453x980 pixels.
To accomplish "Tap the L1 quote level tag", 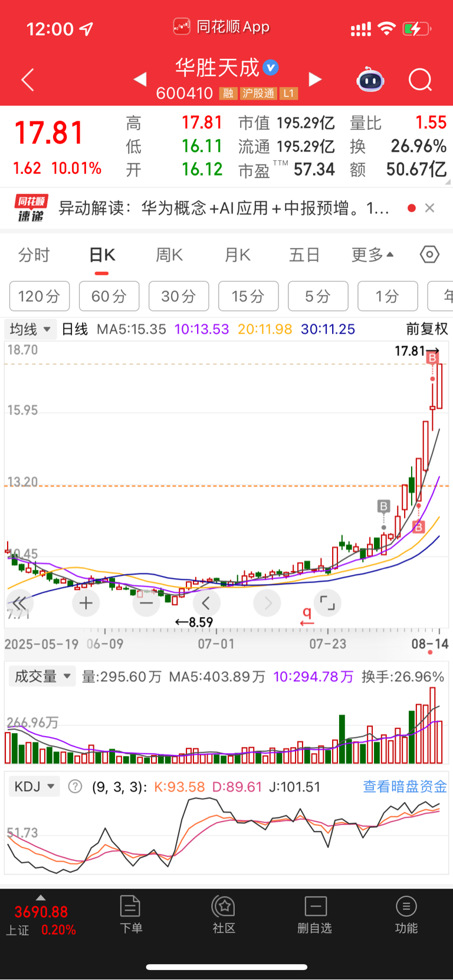I will (288, 93).
